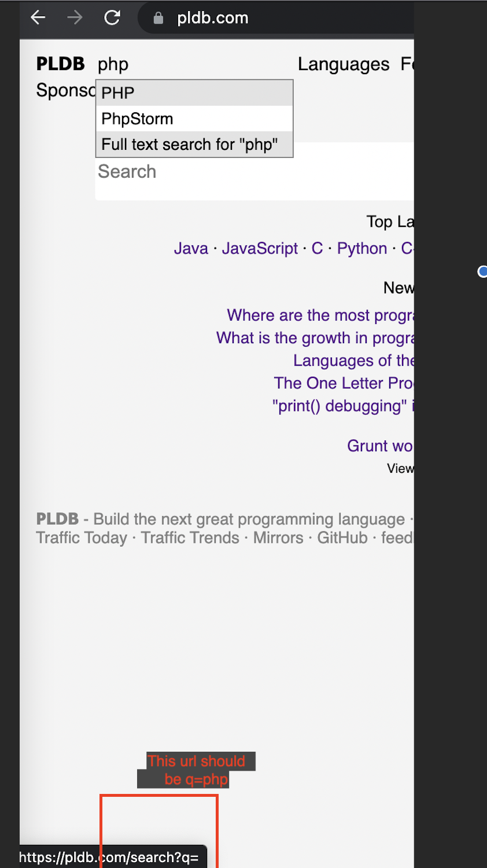Screen dimensions: 487x868
Task: Click the lock icon in the address bar
Action: coord(158,19)
